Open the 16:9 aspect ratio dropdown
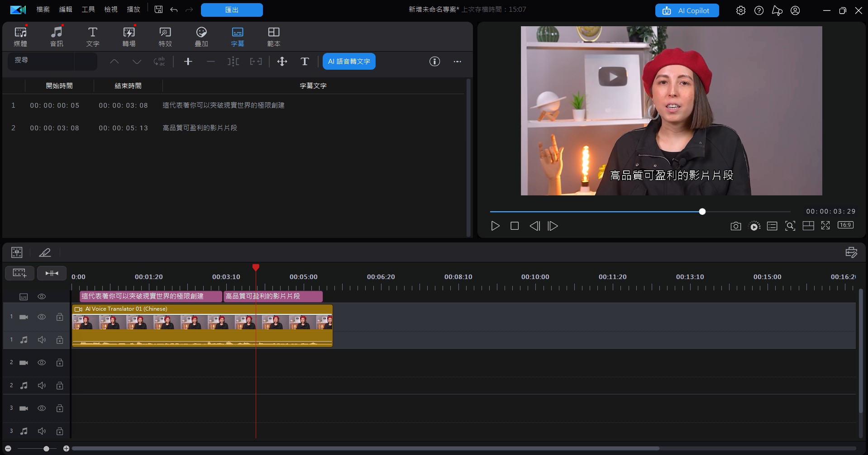This screenshot has height=455, width=868. (x=845, y=225)
